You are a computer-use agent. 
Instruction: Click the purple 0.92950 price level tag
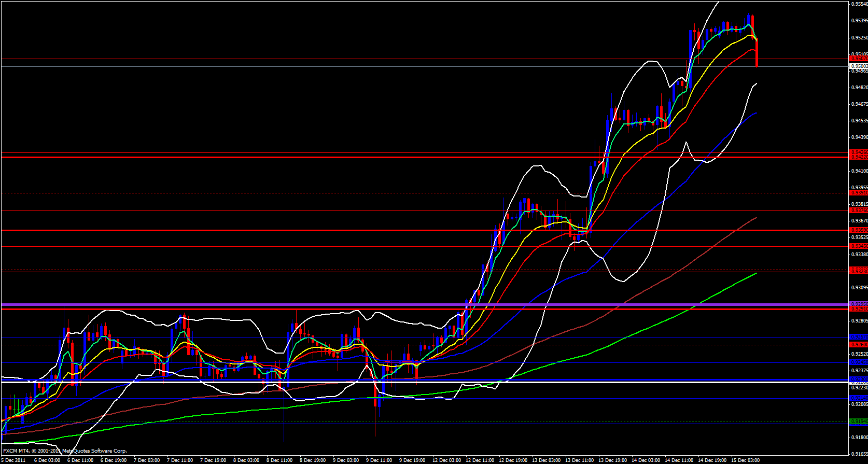click(858, 304)
